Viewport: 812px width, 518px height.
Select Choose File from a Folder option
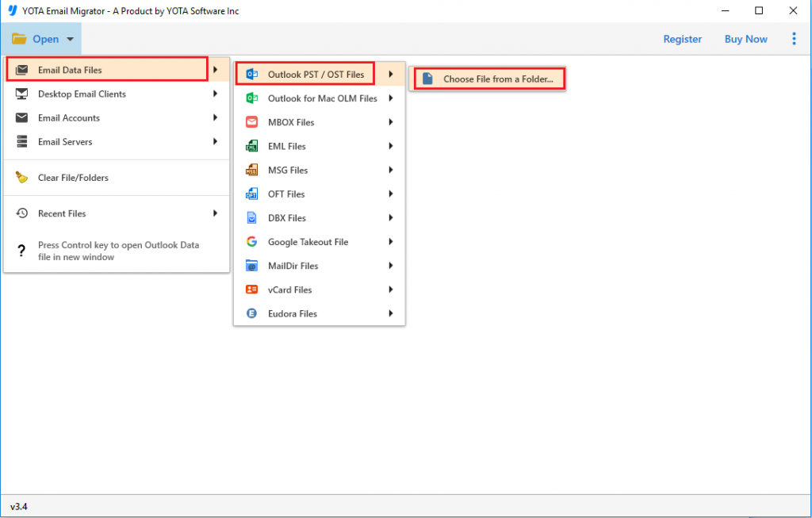pos(487,78)
